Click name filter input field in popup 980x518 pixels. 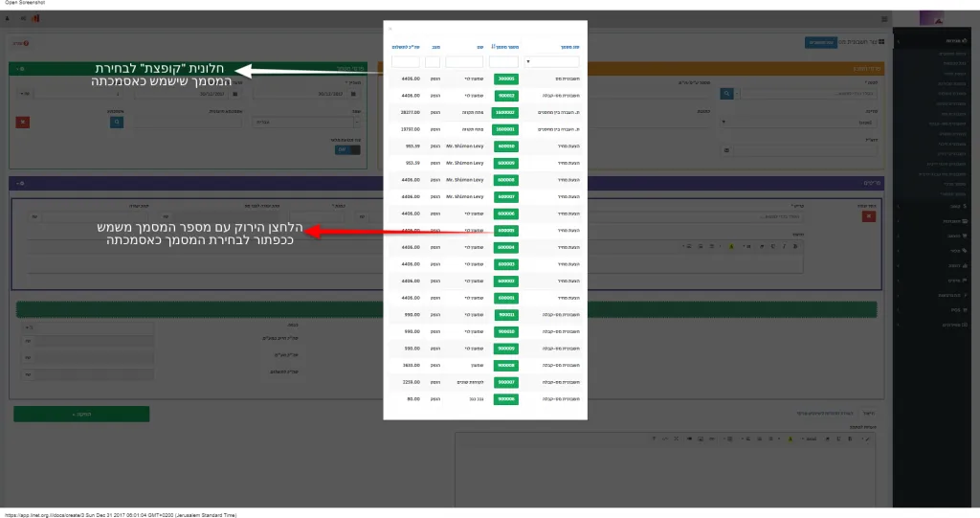click(464, 62)
